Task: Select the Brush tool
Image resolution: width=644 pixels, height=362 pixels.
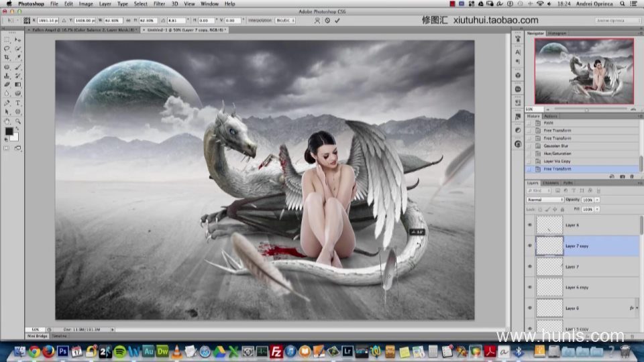Action: tap(17, 66)
